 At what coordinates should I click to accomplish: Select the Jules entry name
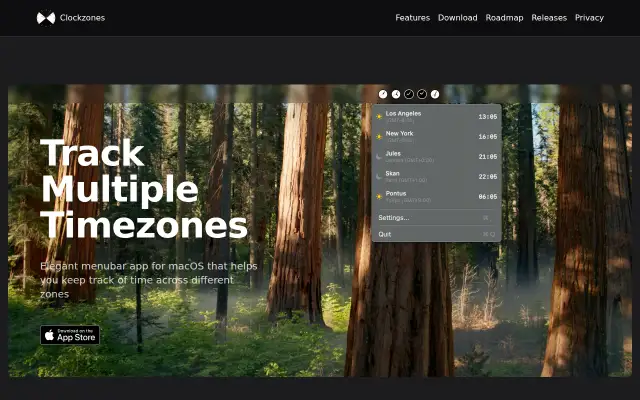[393, 153]
